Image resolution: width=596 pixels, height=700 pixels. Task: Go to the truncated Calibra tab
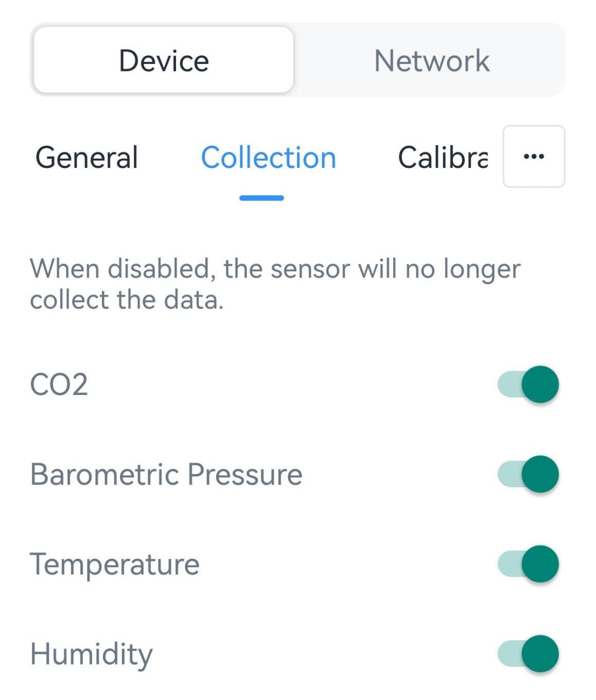[x=443, y=157]
